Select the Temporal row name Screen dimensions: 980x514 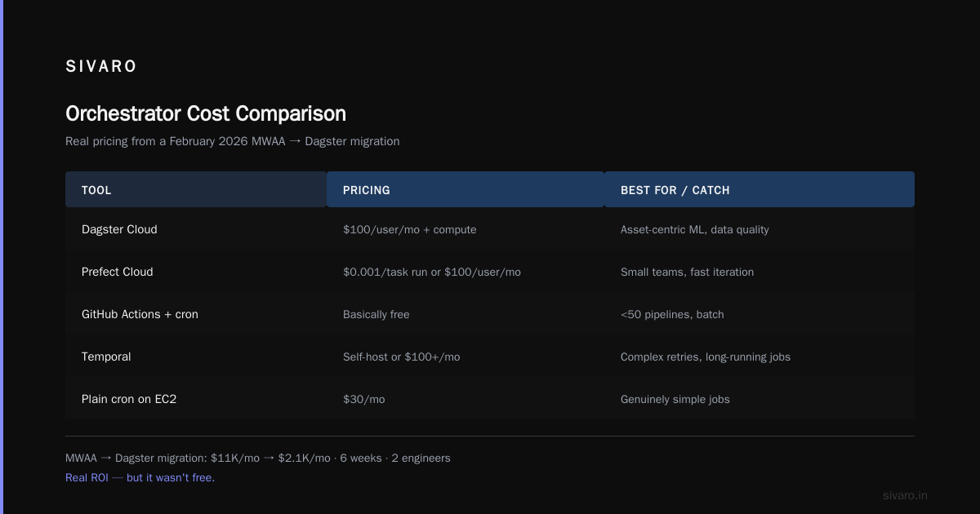106,357
